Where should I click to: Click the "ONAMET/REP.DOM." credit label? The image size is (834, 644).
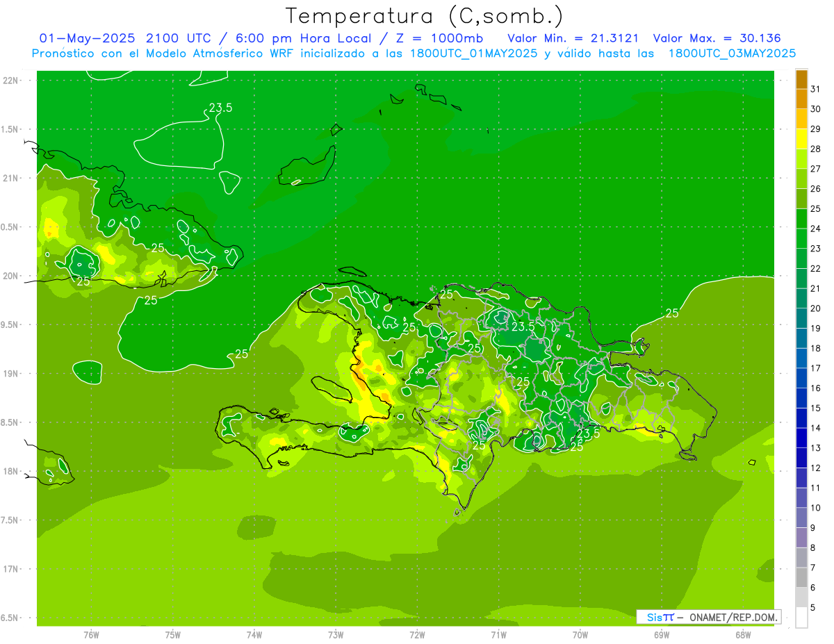click(733, 617)
